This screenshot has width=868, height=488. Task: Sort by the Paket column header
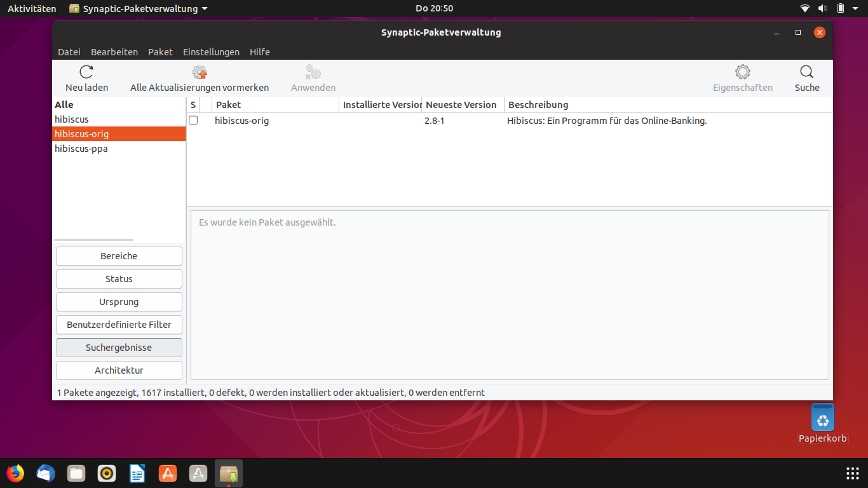point(275,105)
